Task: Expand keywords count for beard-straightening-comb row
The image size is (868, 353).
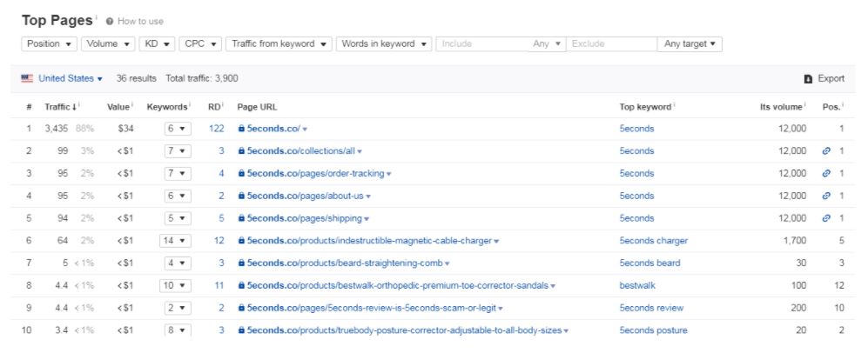Action: (175, 263)
